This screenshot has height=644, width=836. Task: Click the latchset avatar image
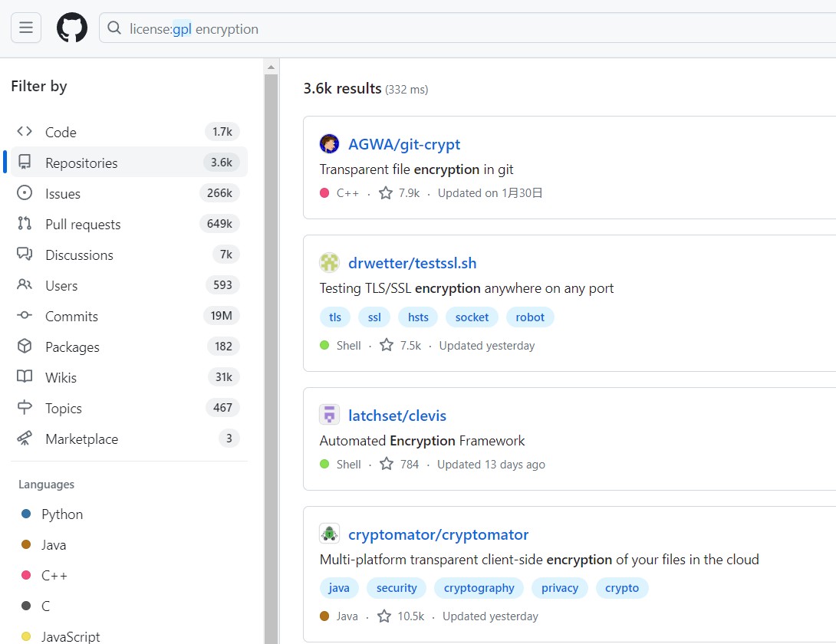330,415
